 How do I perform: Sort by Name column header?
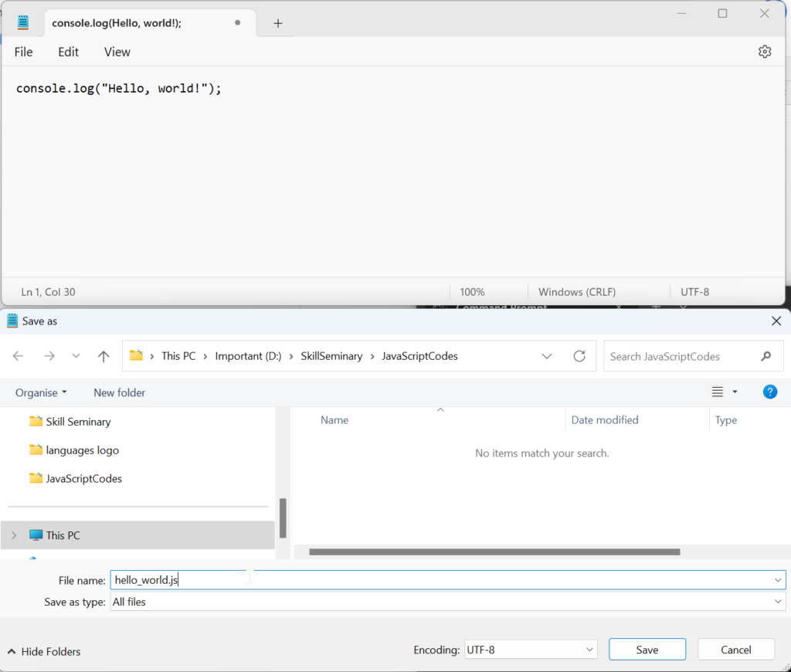[334, 419]
